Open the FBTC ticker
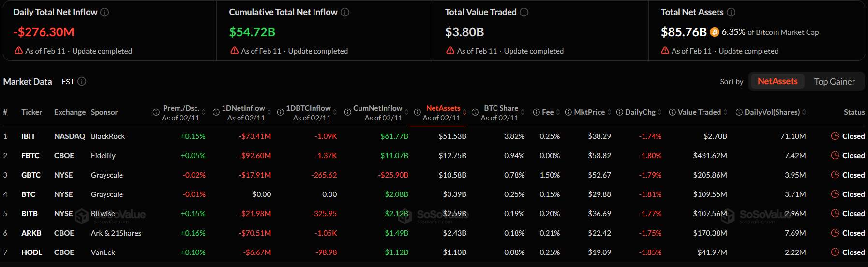The height and width of the screenshot is (267, 868). [x=30, y=156]
